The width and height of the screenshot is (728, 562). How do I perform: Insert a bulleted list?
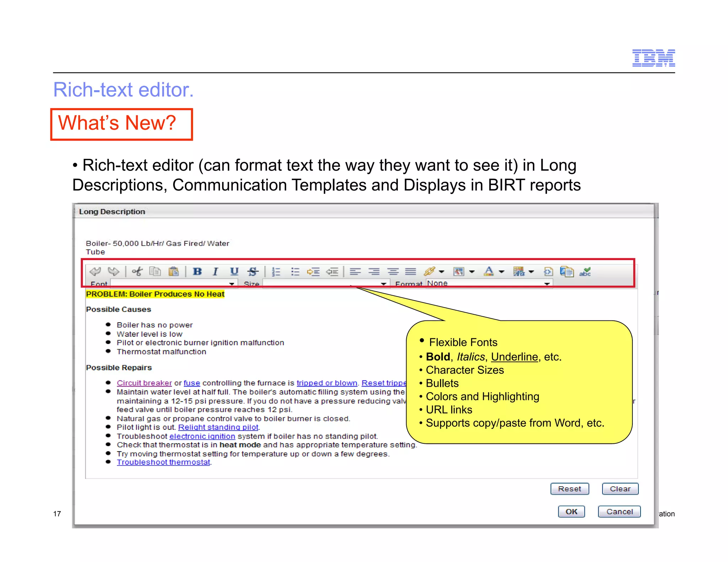295,272
